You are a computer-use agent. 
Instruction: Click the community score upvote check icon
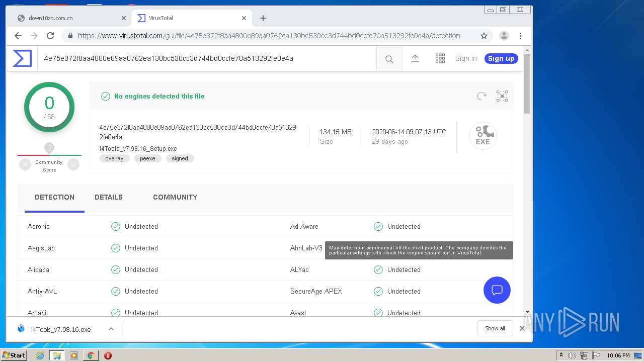pos(73,164)
